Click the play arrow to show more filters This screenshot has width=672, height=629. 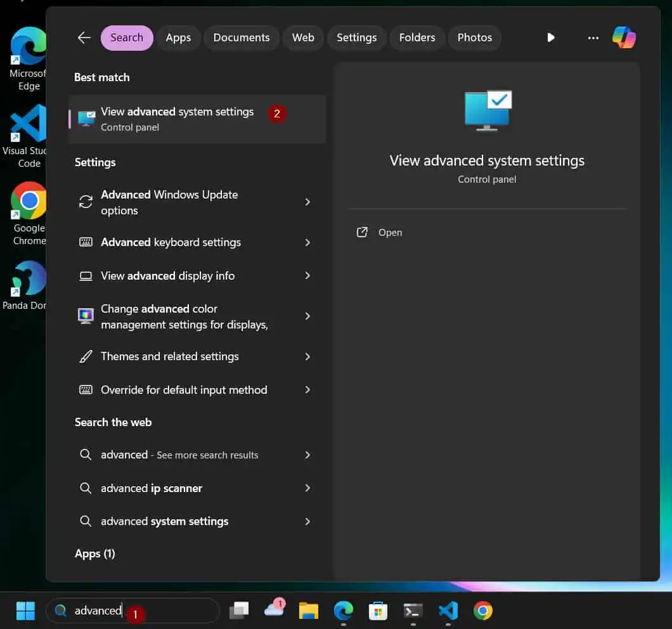[x=551, y=38]
